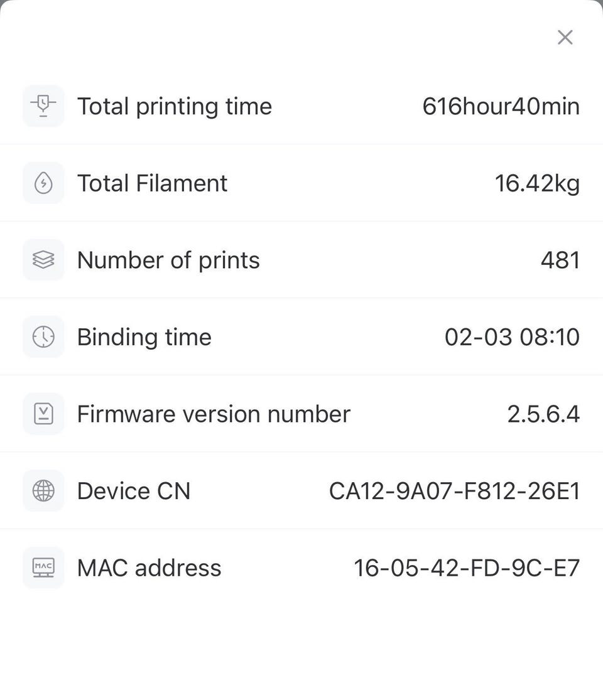This screenshot has height=700, width=603.
Task: Tap the filament droplet icon
Action: coord(43,183)
